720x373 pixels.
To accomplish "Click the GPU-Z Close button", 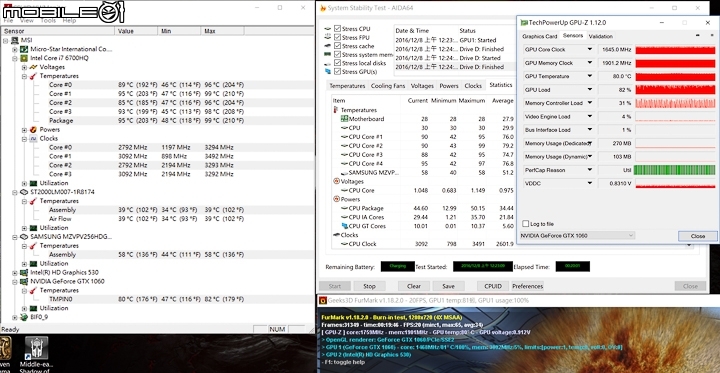I will 698,236.
